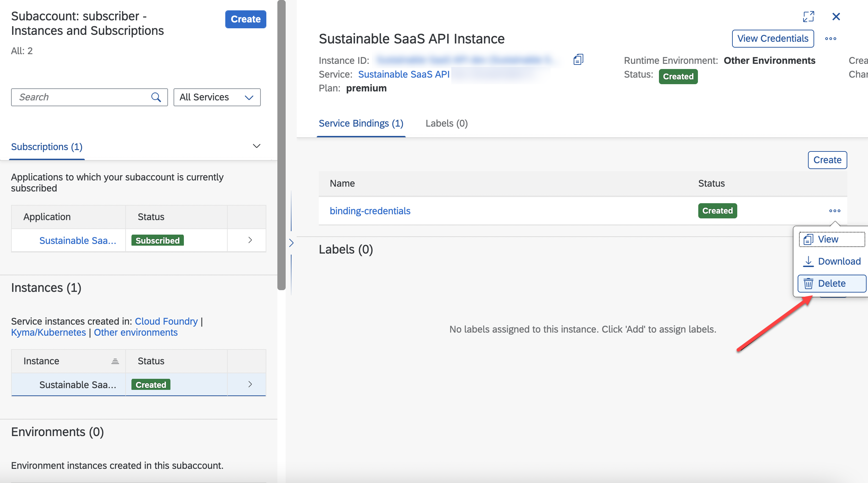Click the search magnifier icon
The height and width of the screenshot is (483, 868).
pyautogui.click(x=156, y=97)
